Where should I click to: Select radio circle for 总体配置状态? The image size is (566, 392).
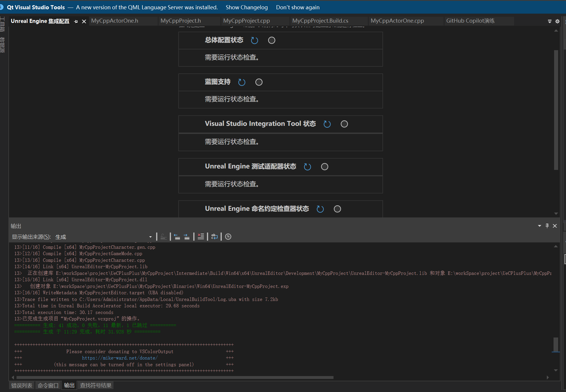coord(271,40)
